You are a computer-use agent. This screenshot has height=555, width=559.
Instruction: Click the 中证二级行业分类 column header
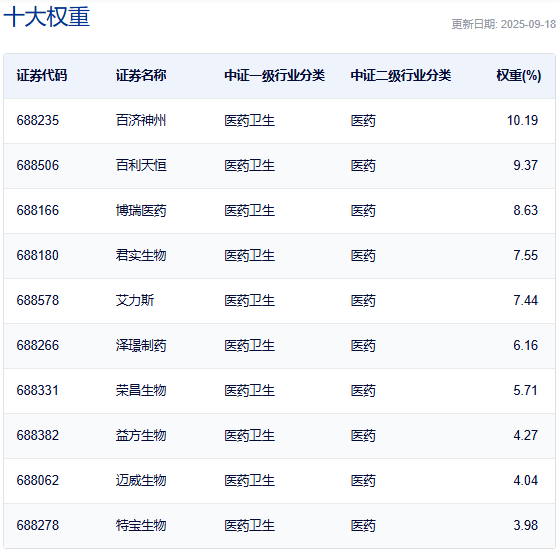tap(401, 76)
